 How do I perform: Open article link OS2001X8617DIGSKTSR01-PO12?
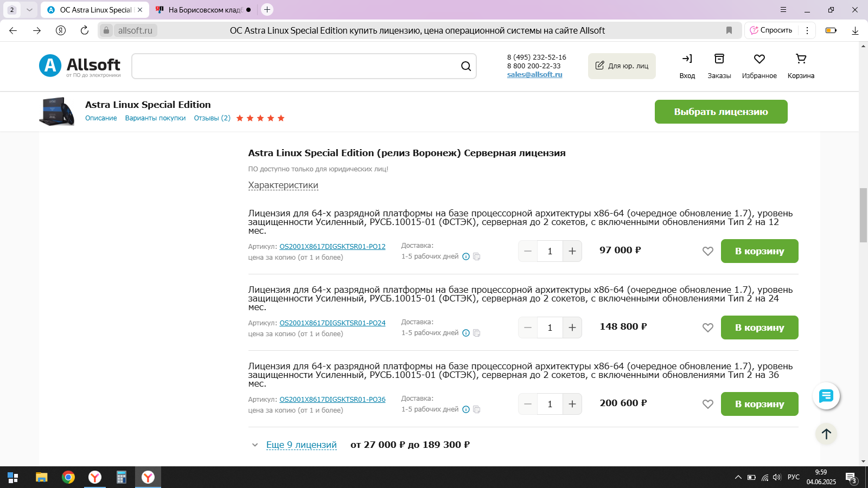(333, 247)
